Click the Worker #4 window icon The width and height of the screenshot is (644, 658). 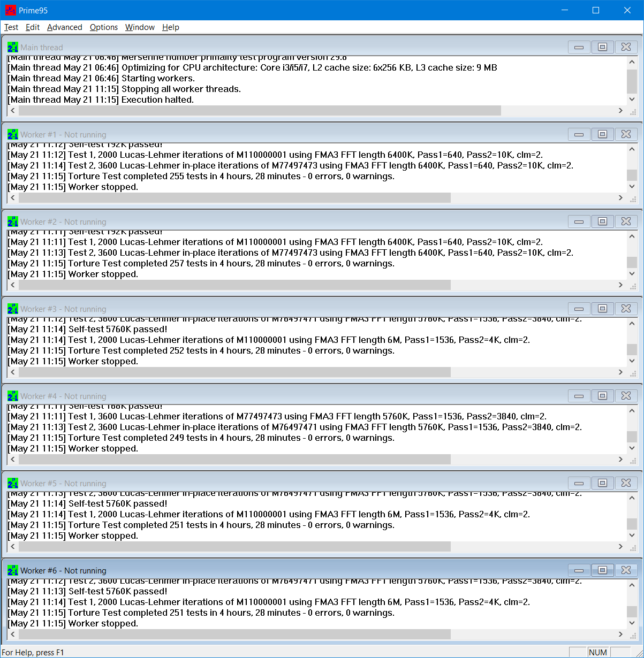pos(13,396)
